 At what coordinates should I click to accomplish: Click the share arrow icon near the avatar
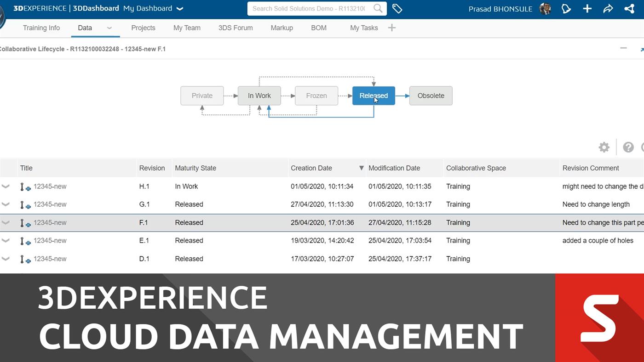click(608, 8)
